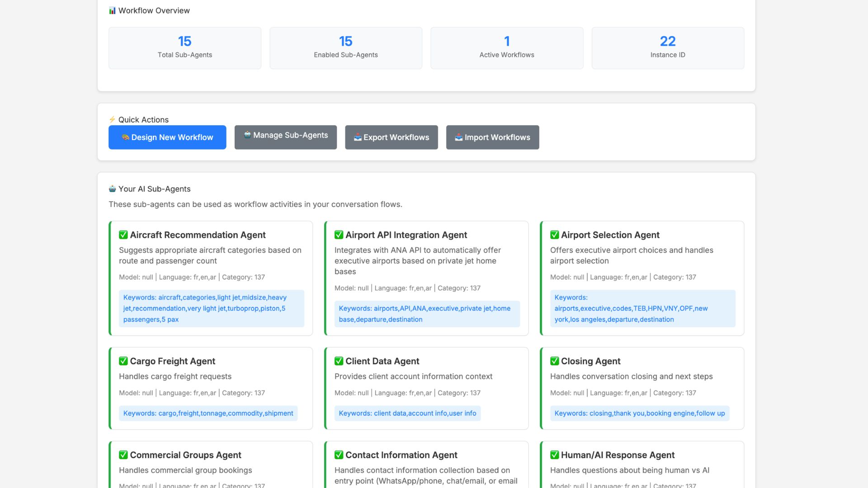Click the Instance ID stat card
The height and width of the screenshot is (488, 868).
coord(667,48)
